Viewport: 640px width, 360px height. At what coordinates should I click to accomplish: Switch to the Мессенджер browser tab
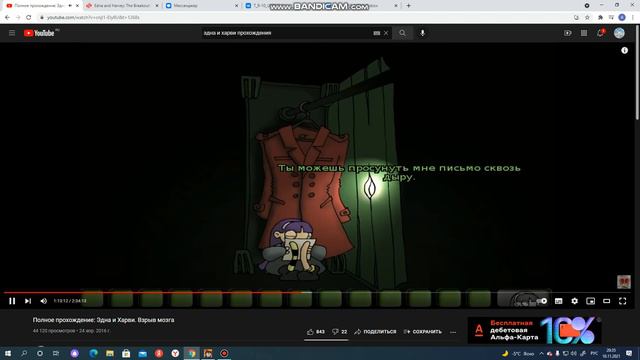pyautogui.click(x=201, y=6)
